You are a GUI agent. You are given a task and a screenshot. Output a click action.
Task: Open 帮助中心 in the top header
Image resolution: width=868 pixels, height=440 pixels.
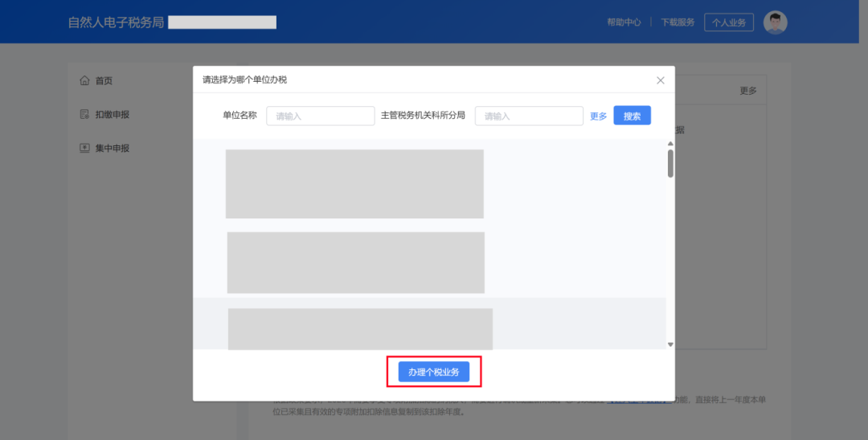click(624, 22)
